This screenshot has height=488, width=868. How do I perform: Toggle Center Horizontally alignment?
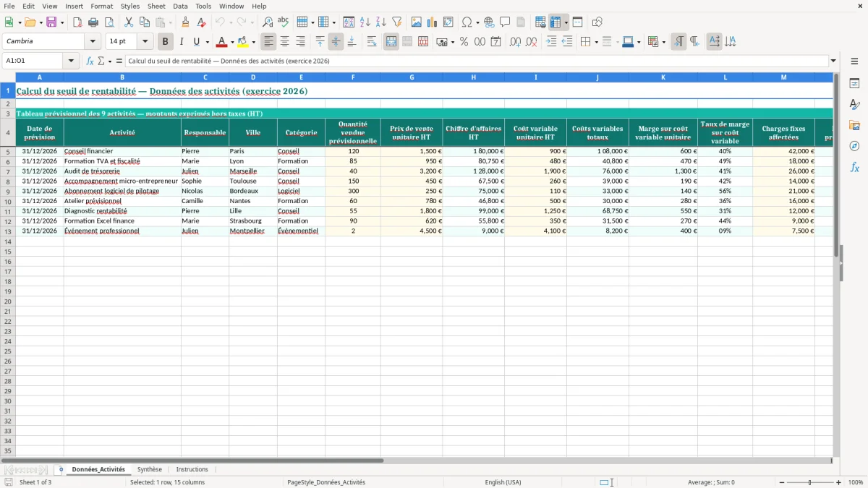[285, 42]
